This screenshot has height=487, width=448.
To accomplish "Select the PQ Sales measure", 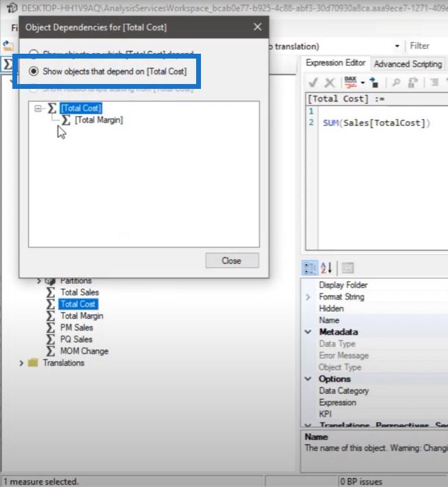I will click(x=76, y=339).
